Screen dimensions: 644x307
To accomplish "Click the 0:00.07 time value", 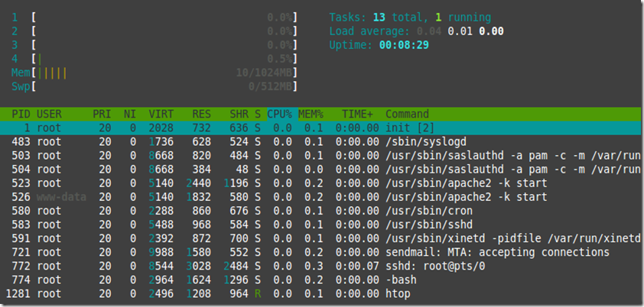I will pos(357,267).
